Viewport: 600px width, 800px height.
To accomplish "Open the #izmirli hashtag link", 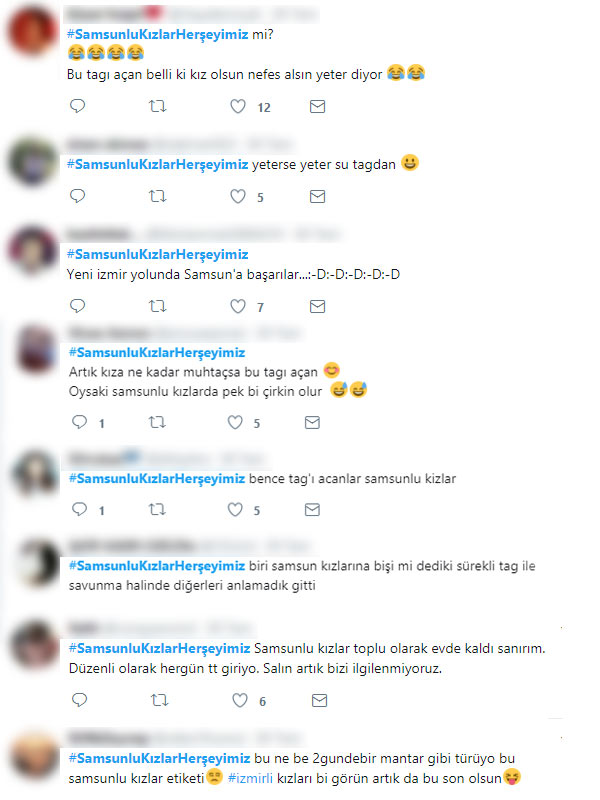I will click(250, 778).
